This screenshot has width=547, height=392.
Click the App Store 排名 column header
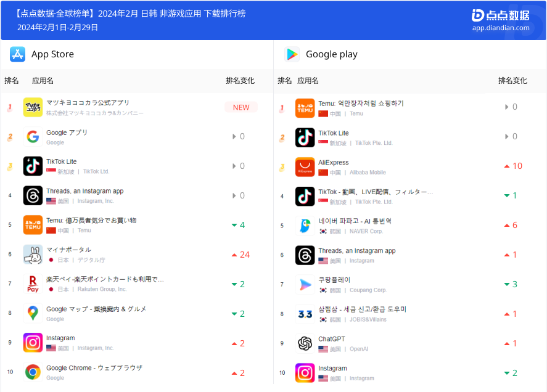click(12, 81)
